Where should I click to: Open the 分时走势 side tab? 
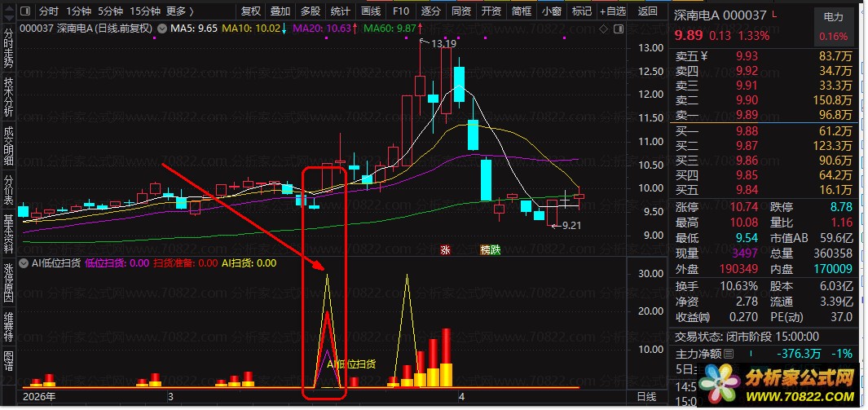8,47
